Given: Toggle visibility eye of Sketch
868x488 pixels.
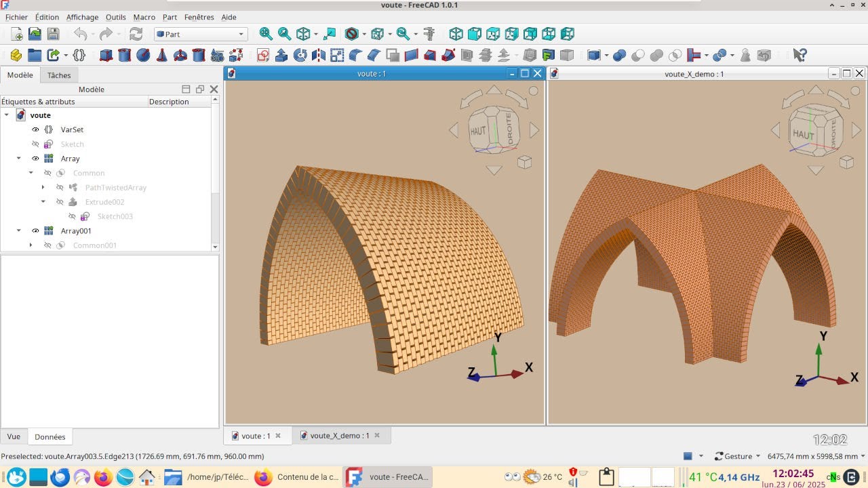Looking at the screenshot, I should (36, 144).
